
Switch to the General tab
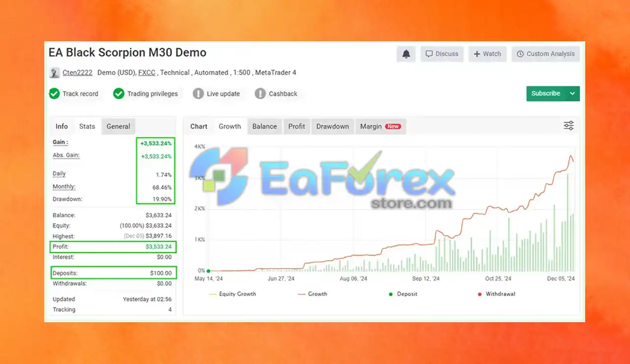[x=119, y=126]
